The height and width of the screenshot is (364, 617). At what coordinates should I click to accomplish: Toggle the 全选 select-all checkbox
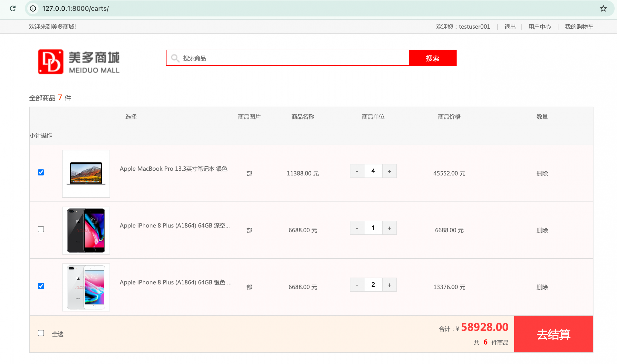pyautogui.click(x=41, y=333)
